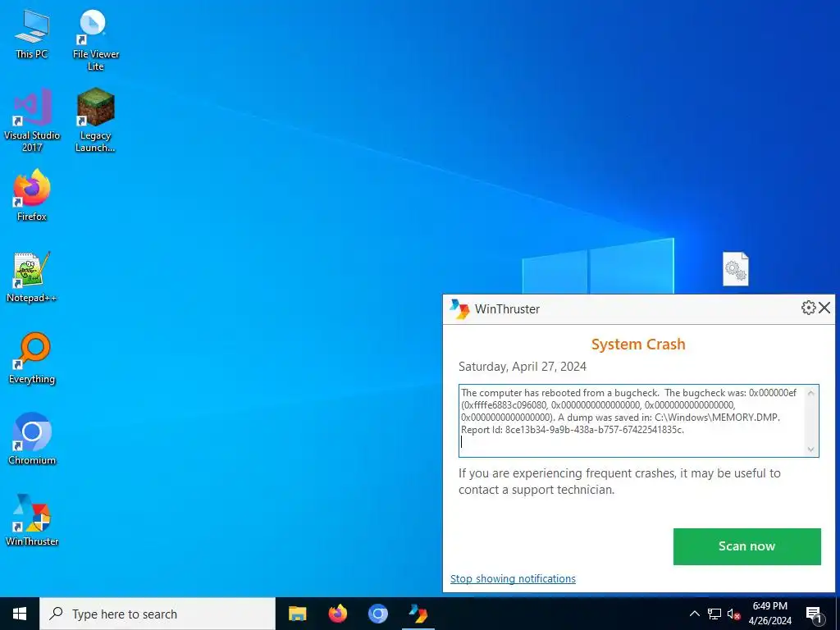
Task: Click the muted volume tray icon
Action: [x=734, y=614]
